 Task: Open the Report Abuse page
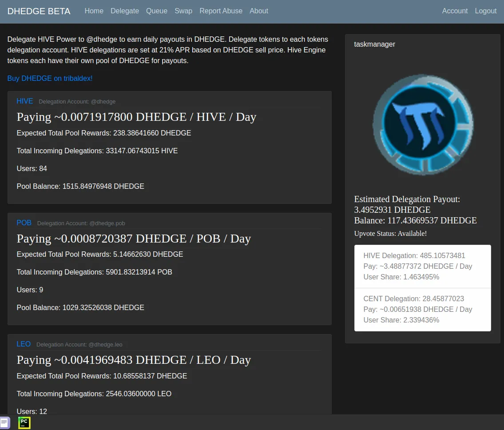click(x=221, y=11)
